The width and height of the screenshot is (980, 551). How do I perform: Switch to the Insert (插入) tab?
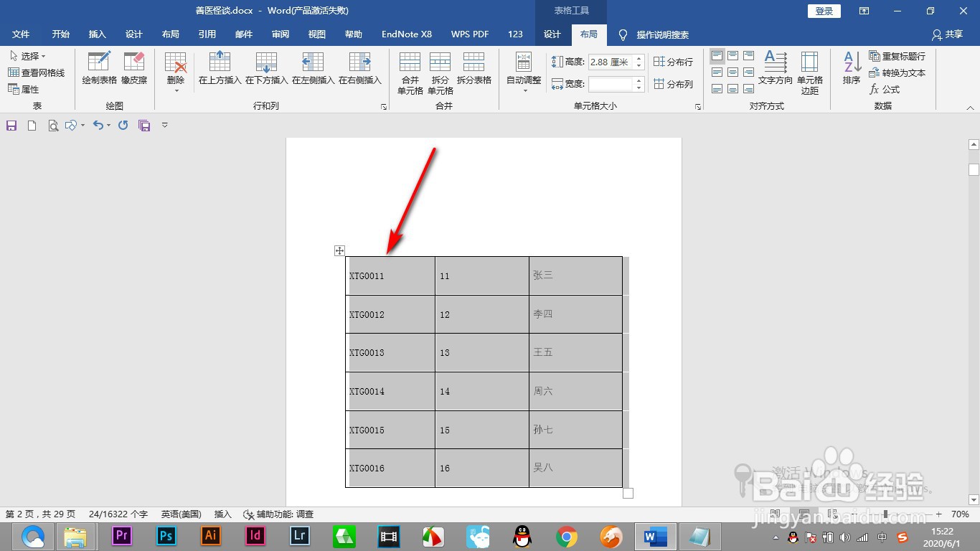pyautogui.click(x=98, y=34)
